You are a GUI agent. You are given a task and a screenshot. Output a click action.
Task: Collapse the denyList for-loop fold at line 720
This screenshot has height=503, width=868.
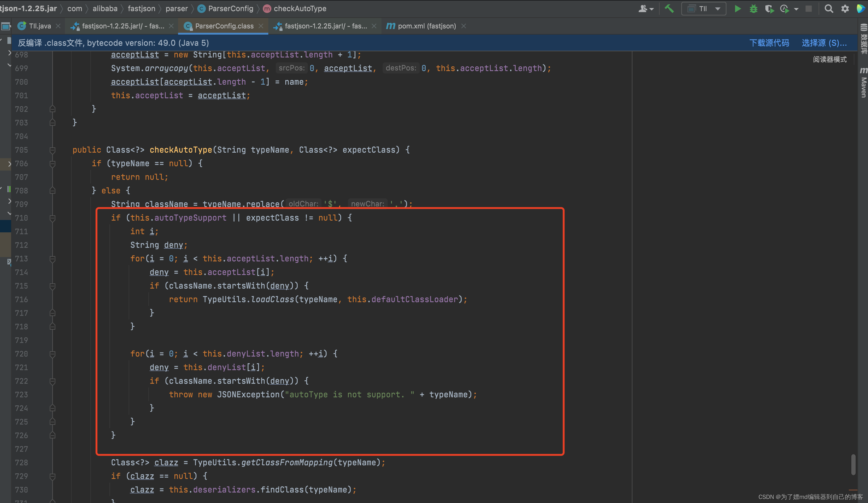pos(53,354)
